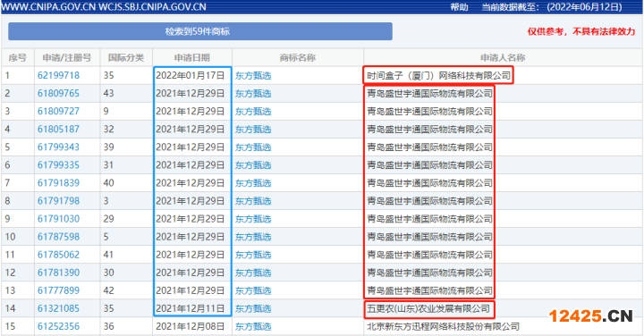The height and width of the screenshot is (336, 644).
Task: Click the 帮助 help link
Action: point(459,7)
